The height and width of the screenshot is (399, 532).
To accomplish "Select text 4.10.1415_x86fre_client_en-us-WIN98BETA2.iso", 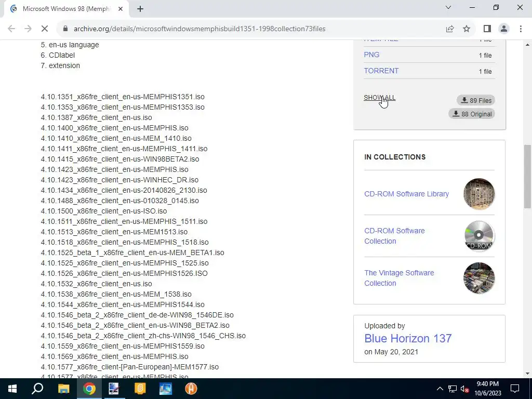I will pyautogui.click(x=120, y=159).
